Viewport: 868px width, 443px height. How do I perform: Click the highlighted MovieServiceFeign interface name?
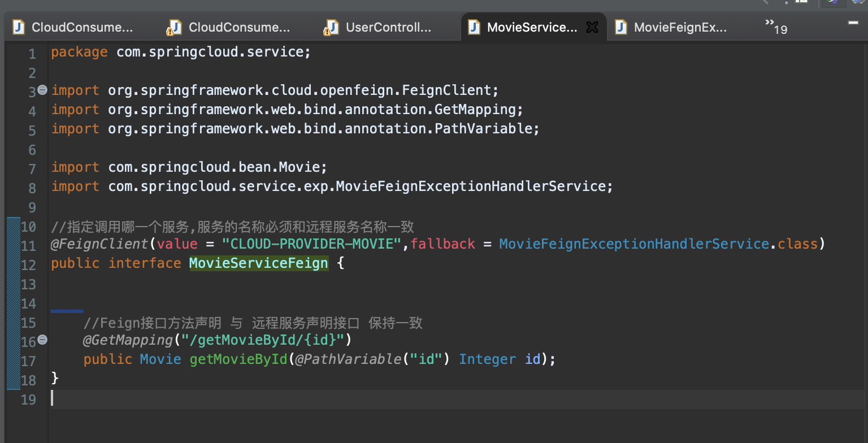tap(258, 263)
